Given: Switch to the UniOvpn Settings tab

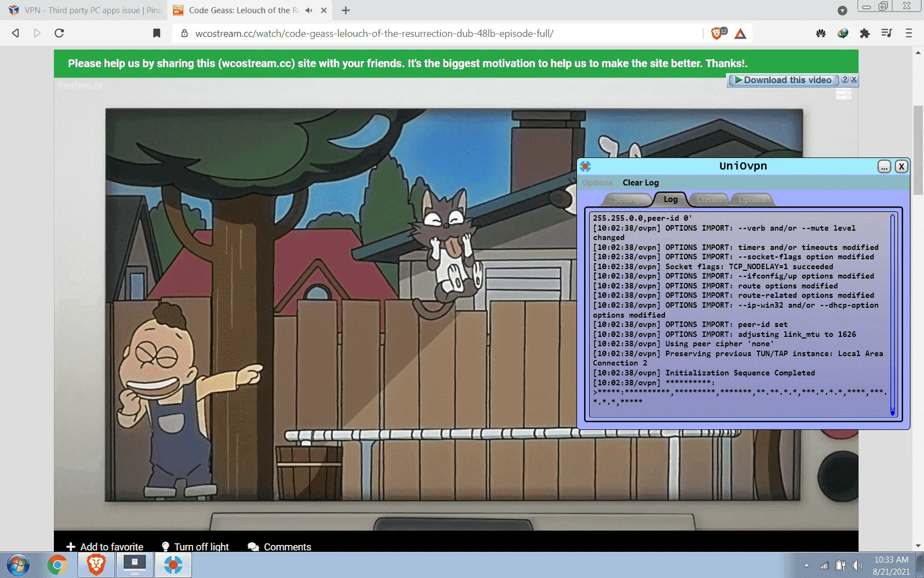Looking at the screenshot, I should coord(626,199).
